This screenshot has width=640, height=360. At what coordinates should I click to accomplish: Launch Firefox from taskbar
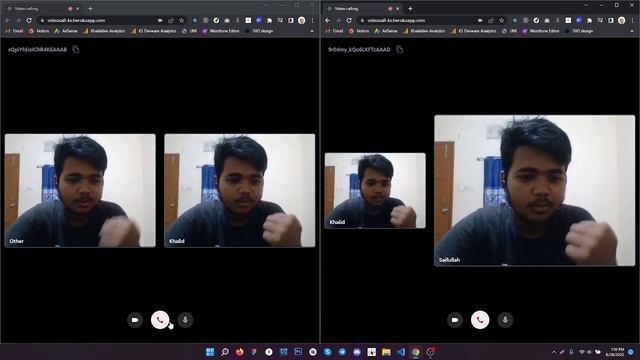(x=239, y=352)
